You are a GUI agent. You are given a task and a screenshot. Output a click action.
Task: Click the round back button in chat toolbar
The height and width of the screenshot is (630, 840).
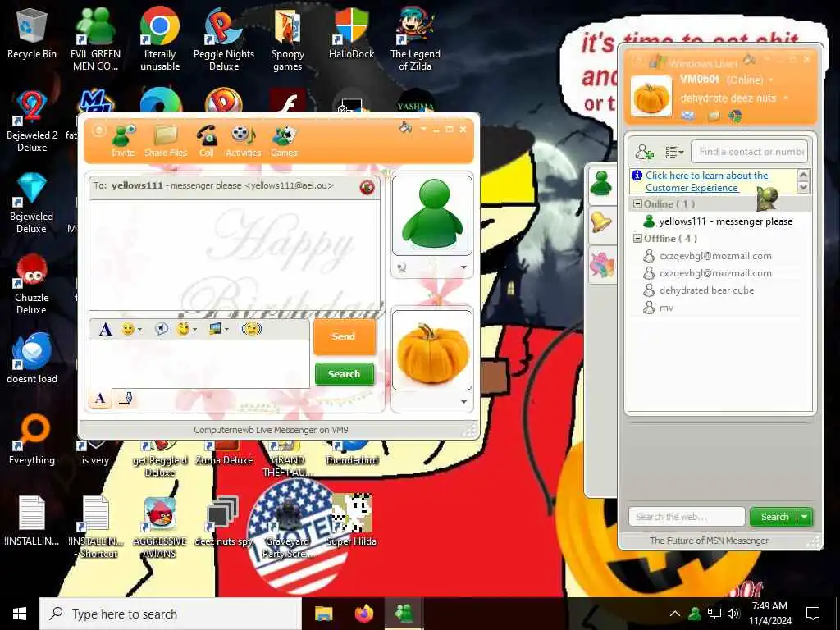98,130
